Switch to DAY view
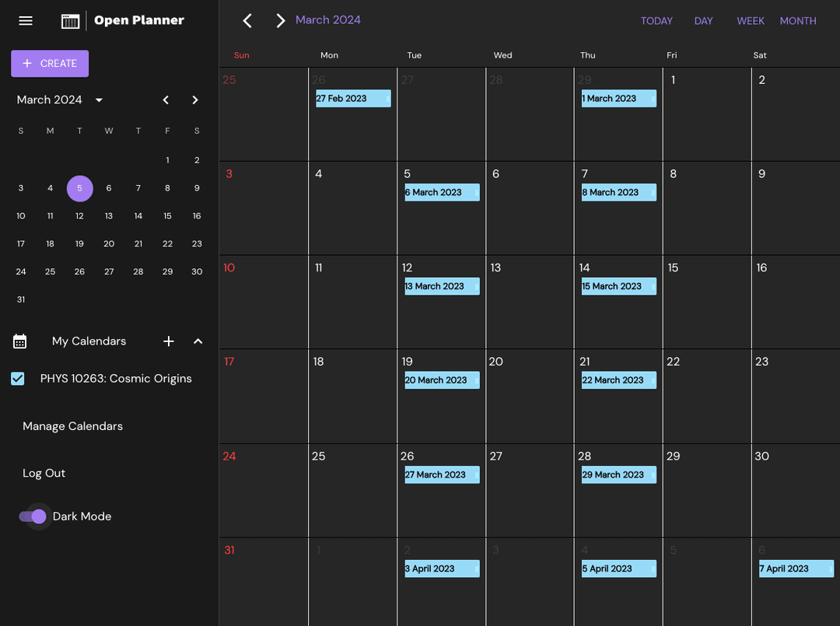This screenshot has height=626, width=840. coord(703,21)
